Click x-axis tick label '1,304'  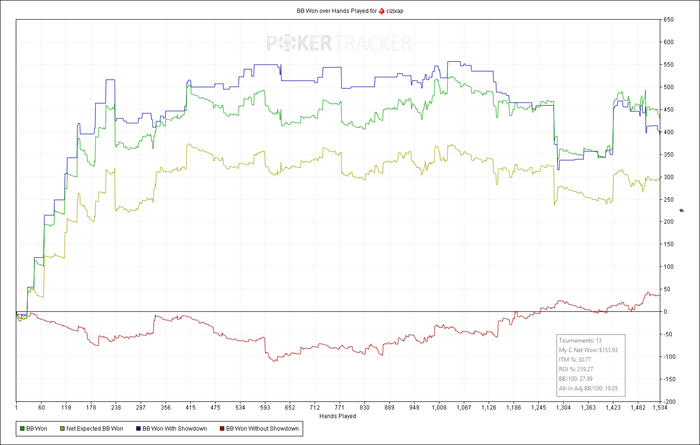click(563, 408)
